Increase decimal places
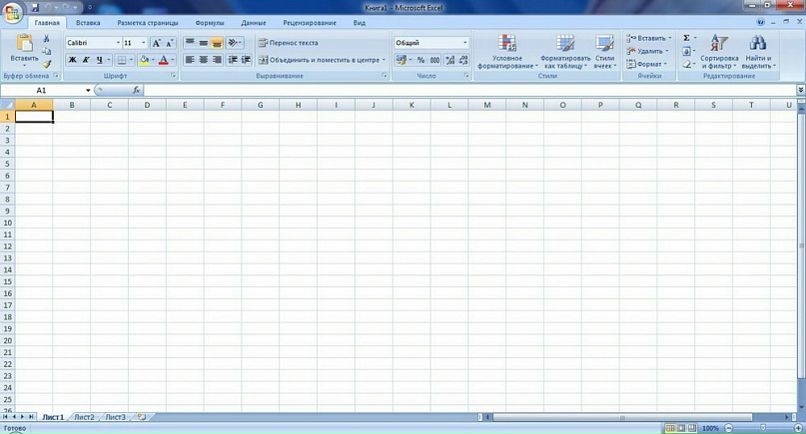 click(450, 60)
